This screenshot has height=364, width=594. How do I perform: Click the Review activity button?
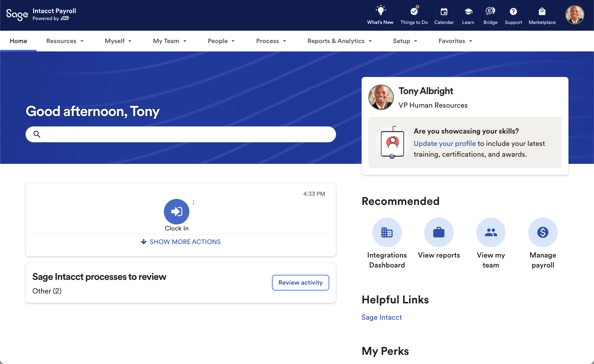[300, 283]
